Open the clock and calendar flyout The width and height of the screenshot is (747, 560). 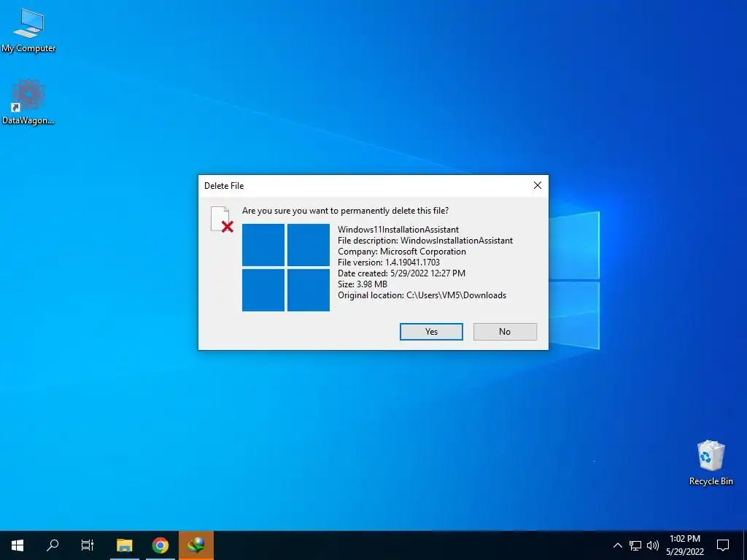click(684, 545)
